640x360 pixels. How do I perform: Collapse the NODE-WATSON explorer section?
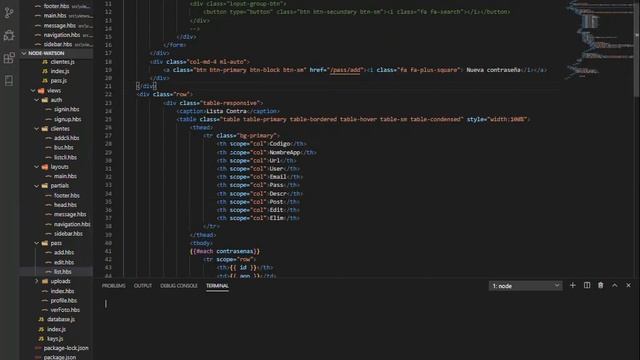click(24, 53)
